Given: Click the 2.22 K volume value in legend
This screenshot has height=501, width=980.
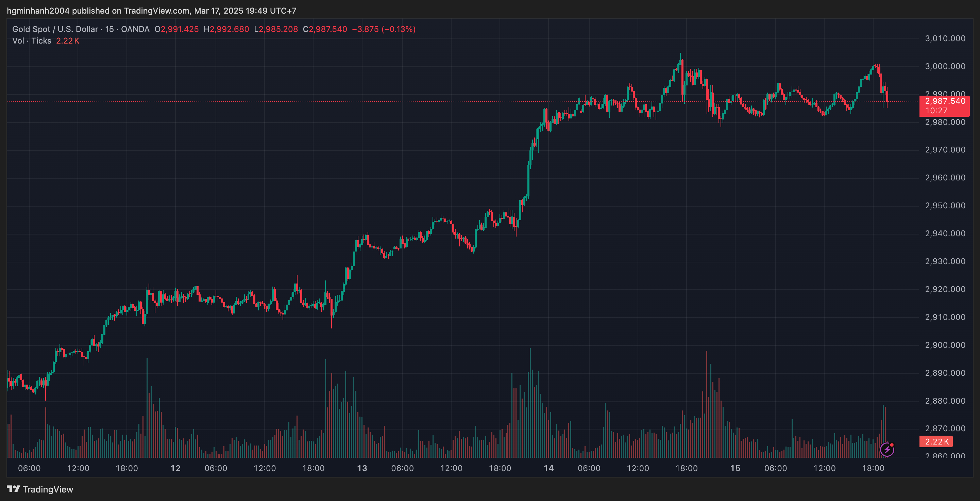Looking at the screenshot, I should point(68,41).
